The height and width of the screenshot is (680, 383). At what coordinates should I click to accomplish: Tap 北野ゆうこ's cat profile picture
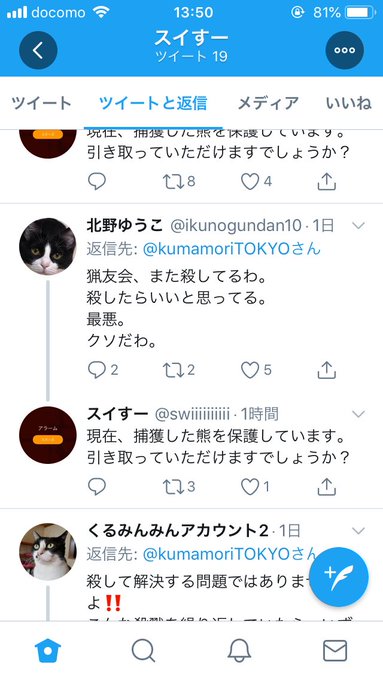[48, 246]
